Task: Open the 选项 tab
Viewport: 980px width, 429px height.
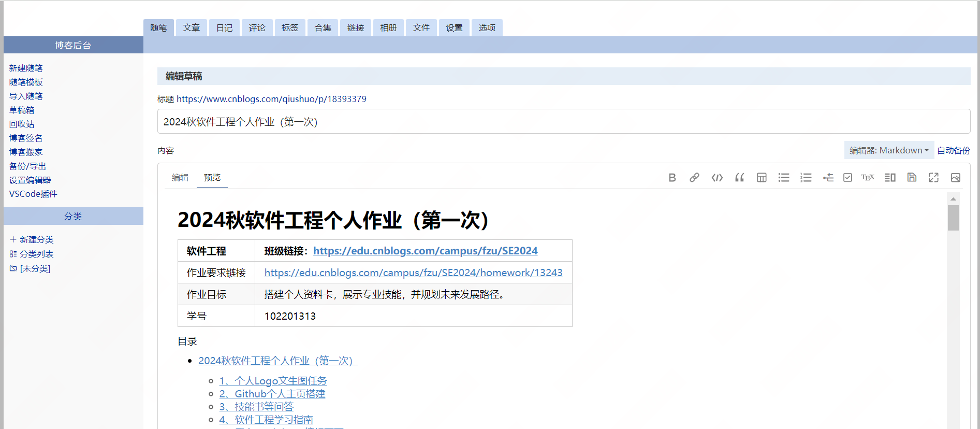Action: (x=487, y=27)
